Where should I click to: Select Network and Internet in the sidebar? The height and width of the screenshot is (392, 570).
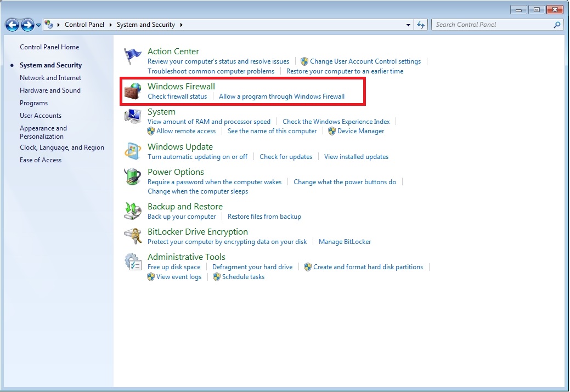pos(50,77)
